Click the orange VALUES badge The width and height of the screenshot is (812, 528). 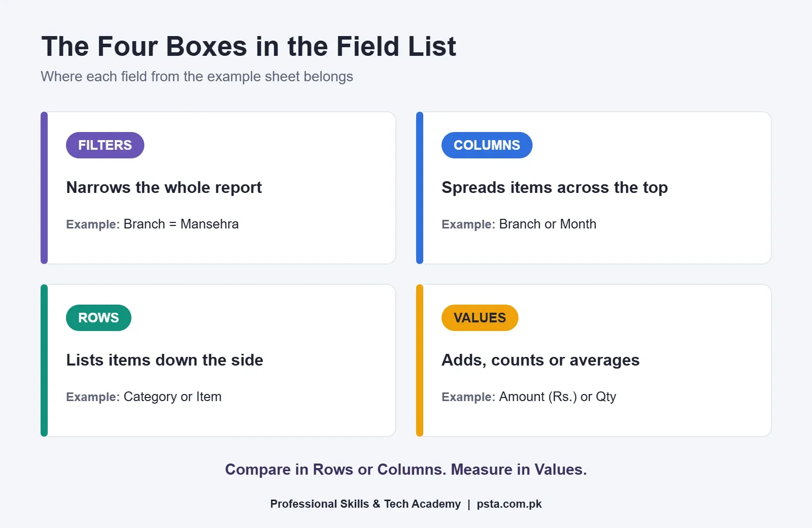[480, 318]
